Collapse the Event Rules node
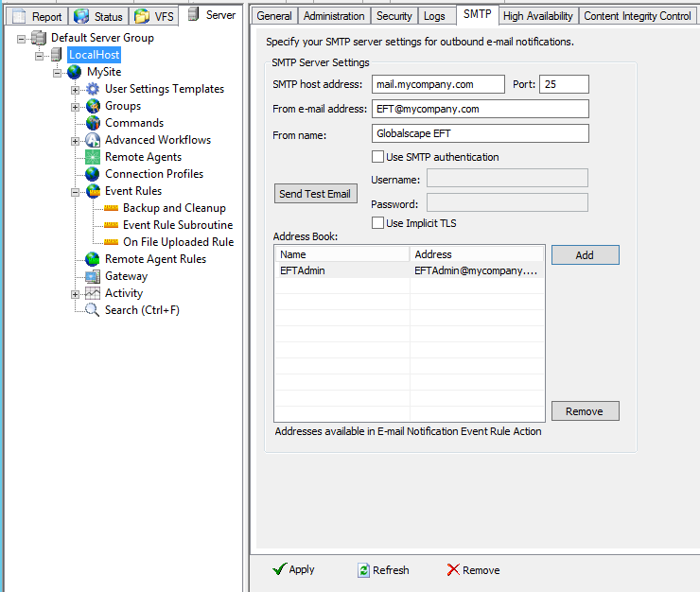The height and width of the screenshot is (592, 700). point(75,192)
